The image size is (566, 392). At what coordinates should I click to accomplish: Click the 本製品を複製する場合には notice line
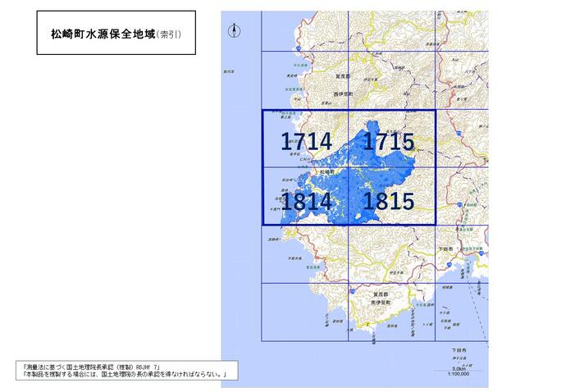(x=125, y=374)
